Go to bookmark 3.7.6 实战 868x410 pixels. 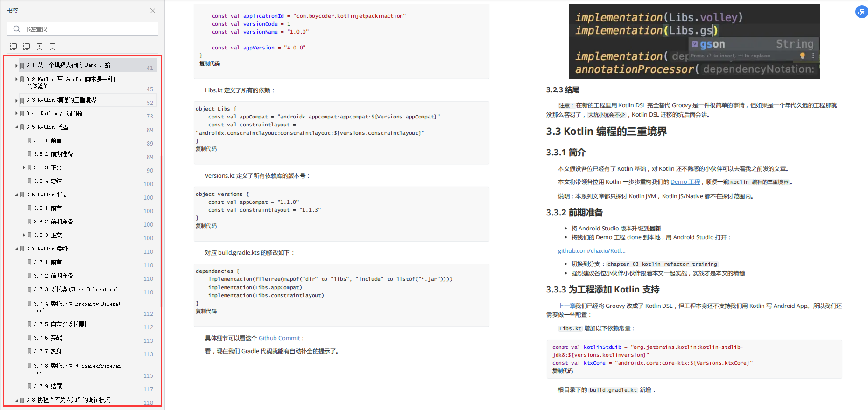[x=48, y=338]
